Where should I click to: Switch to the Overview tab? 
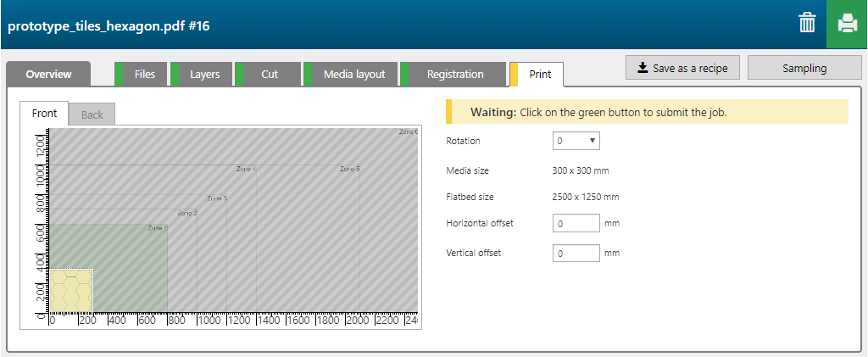pyautogui.click(x=48, y=75)
